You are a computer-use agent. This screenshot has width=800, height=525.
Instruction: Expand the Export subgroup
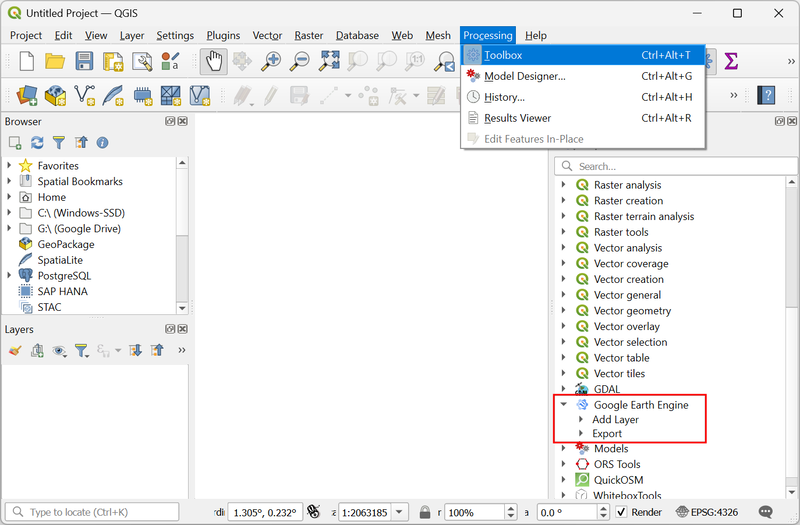tap(581, 434)
